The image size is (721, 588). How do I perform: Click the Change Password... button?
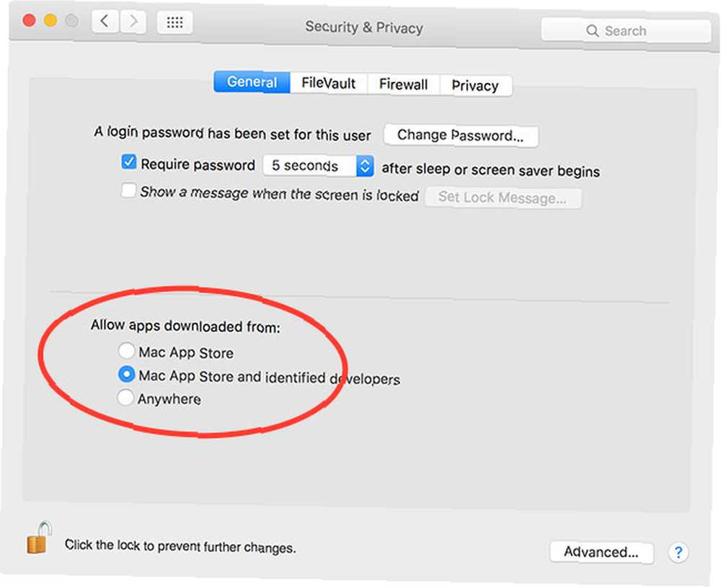[461, 135]
